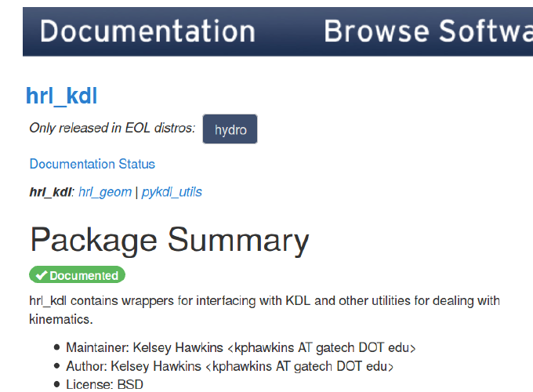Click the Maintainer Kelsey Hawkins entry

[241, 347]
